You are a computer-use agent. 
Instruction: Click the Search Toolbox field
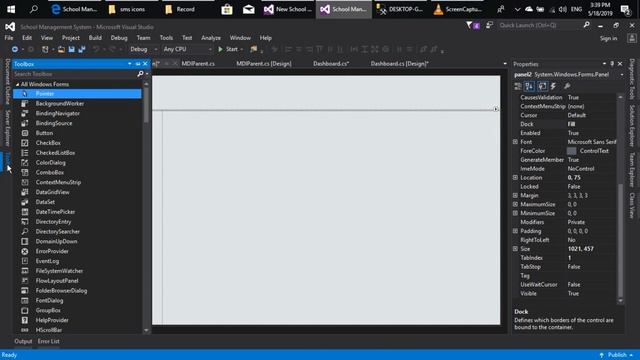[x=75, y=74]
